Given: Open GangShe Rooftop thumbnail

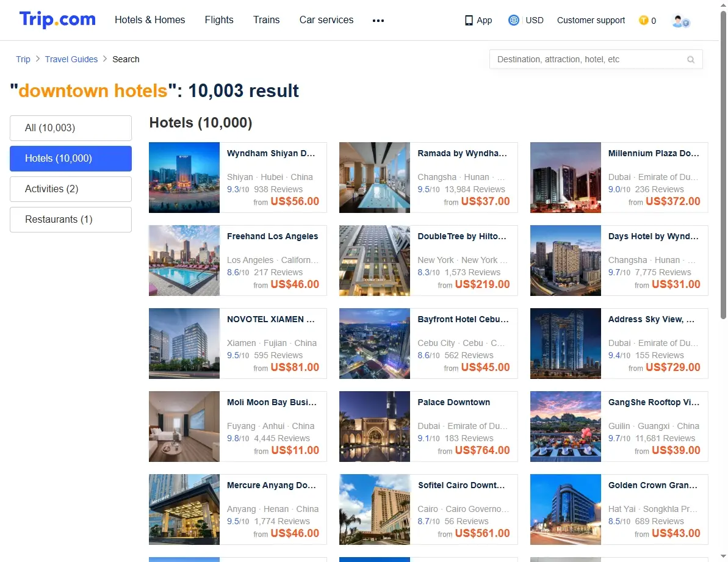Looking at the screenshot, I should click(566, 427).
